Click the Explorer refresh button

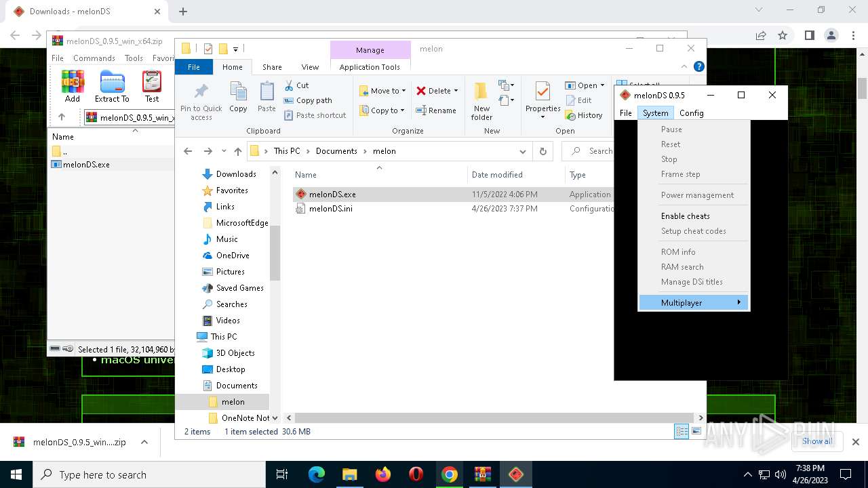(542, 151)
